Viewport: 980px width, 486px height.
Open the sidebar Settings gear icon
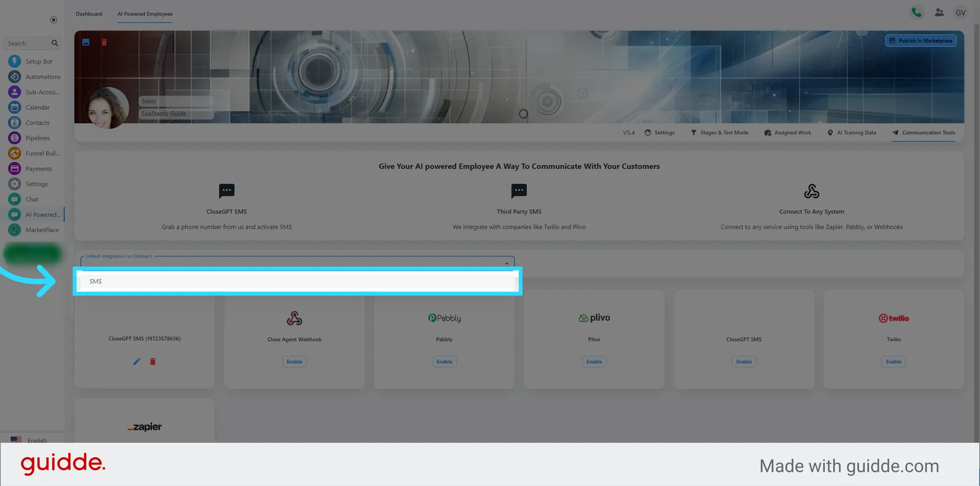(14, 184)
